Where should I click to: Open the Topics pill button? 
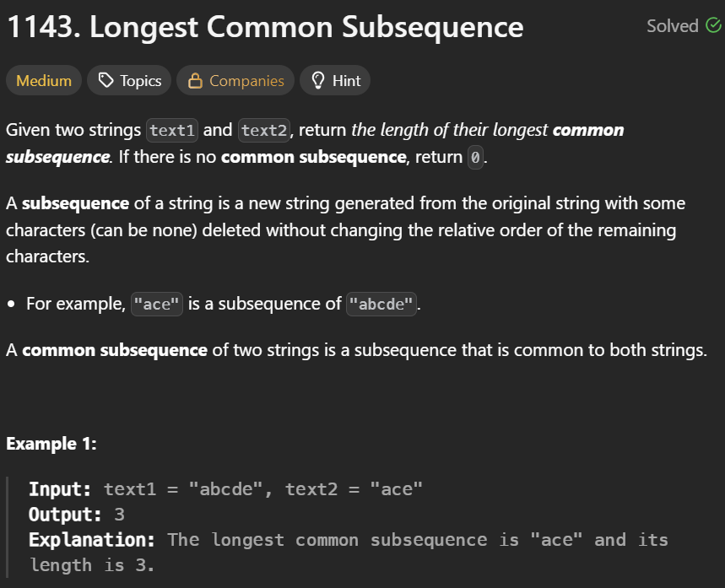(129, 80)
